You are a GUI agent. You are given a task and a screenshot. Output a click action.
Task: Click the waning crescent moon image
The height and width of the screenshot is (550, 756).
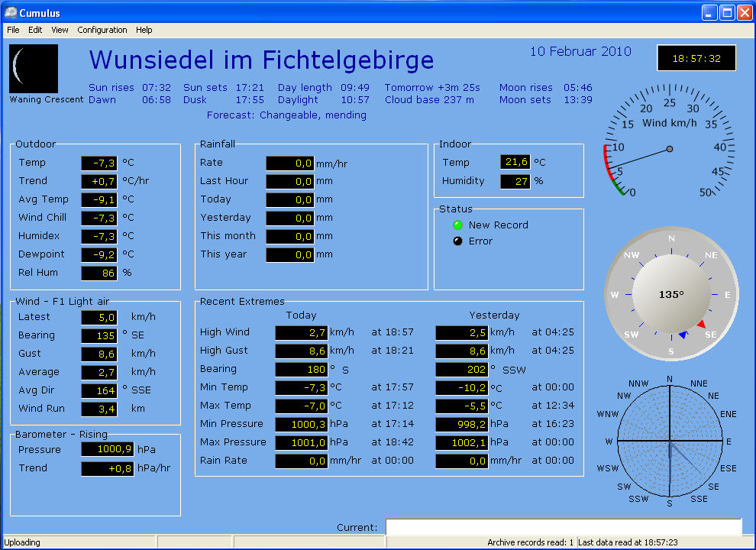(34, 69)
